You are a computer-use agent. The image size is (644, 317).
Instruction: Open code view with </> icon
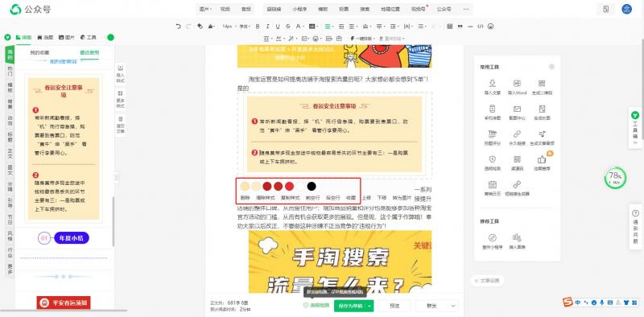(480, 27)
